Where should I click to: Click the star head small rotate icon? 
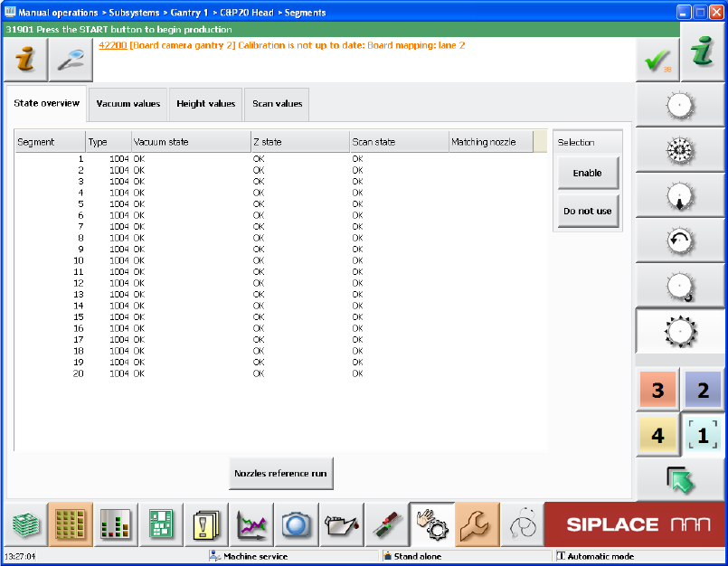click(x=680, y=287)
